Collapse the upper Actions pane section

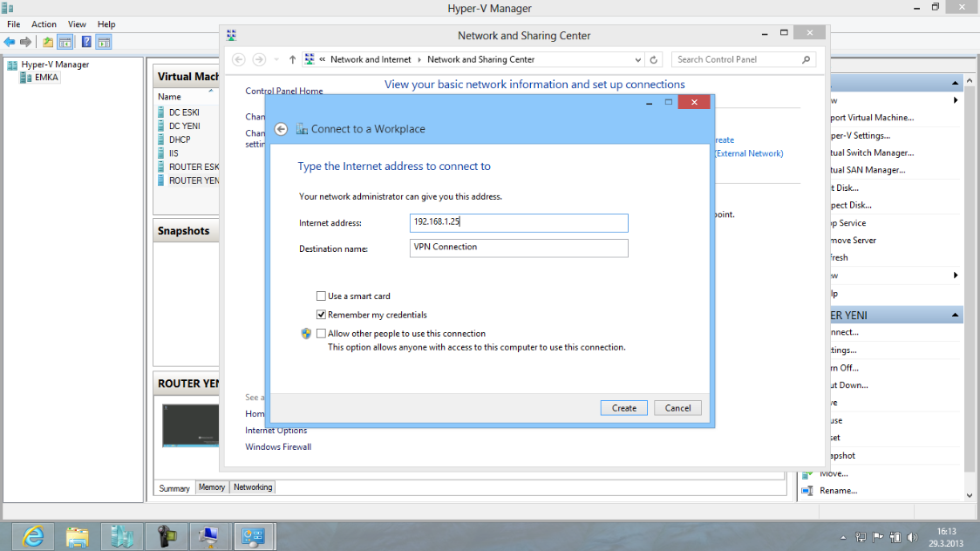(955, 83)
